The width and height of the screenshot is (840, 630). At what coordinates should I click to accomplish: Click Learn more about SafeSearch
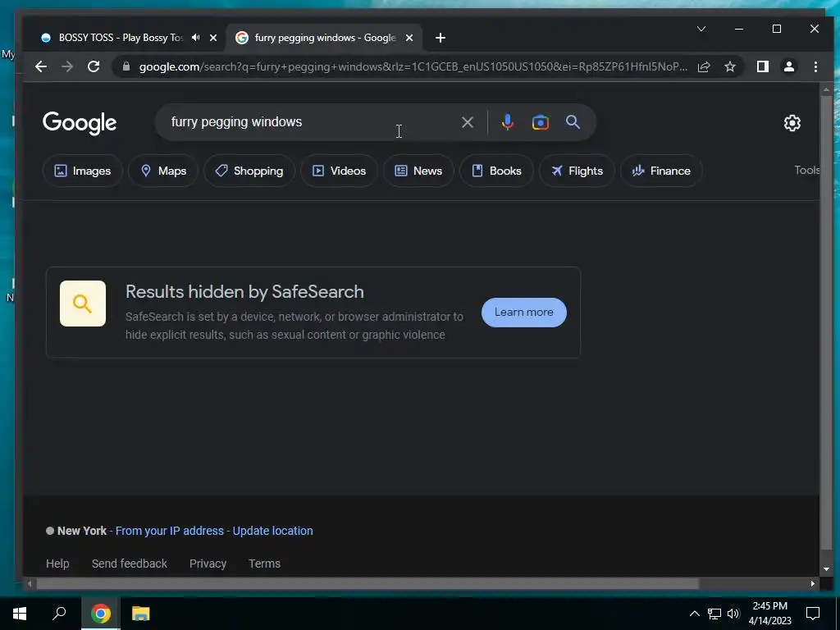[524, 313]
